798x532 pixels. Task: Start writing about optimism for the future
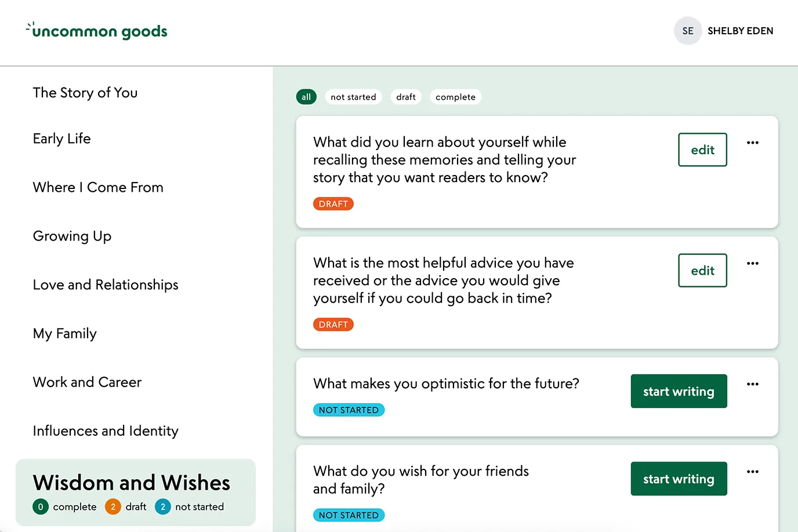679,391
